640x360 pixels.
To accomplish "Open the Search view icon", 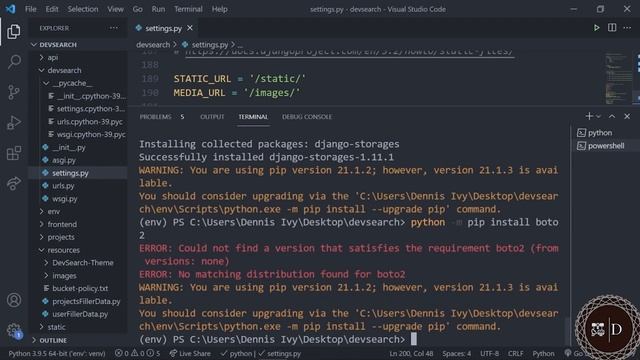I will [13, 62].
